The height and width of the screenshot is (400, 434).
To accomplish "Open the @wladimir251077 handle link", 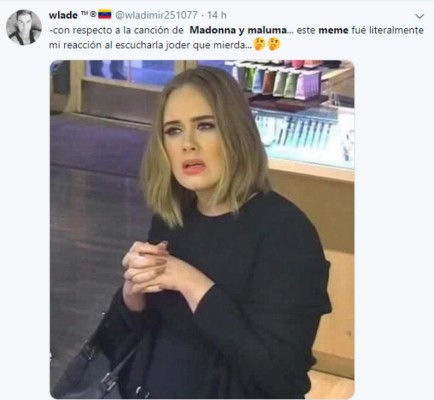I will (x=156, y=15).
